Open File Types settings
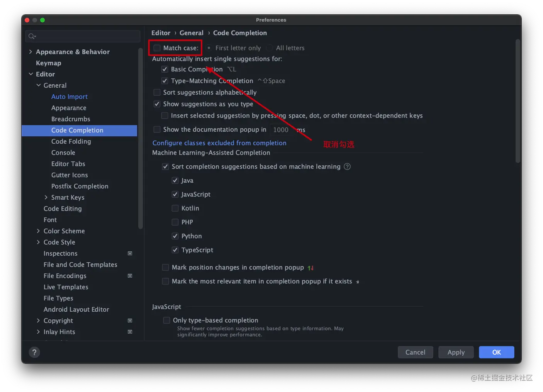 coord(58,298)
